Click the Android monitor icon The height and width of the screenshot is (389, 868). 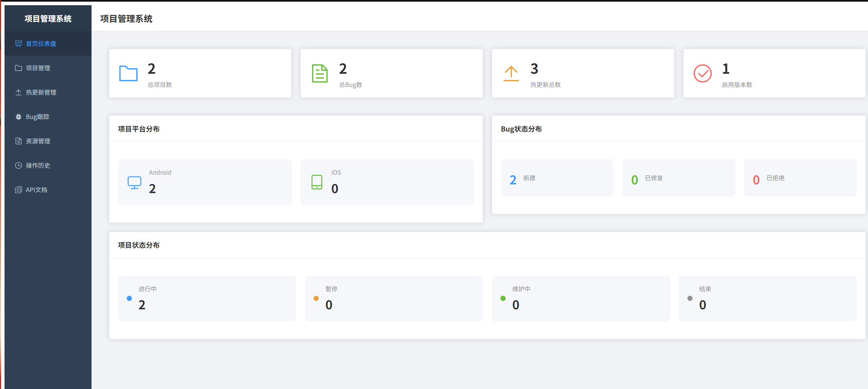click(x=134, y=182)
